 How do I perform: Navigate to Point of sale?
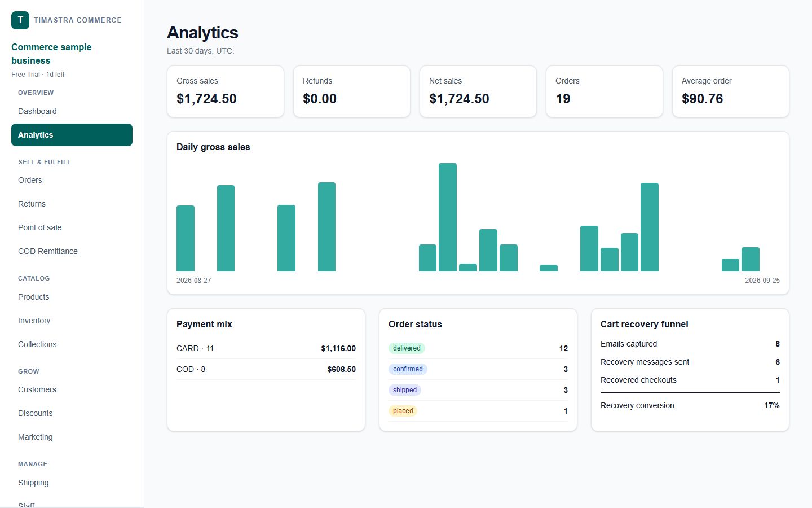click(72, 227)
